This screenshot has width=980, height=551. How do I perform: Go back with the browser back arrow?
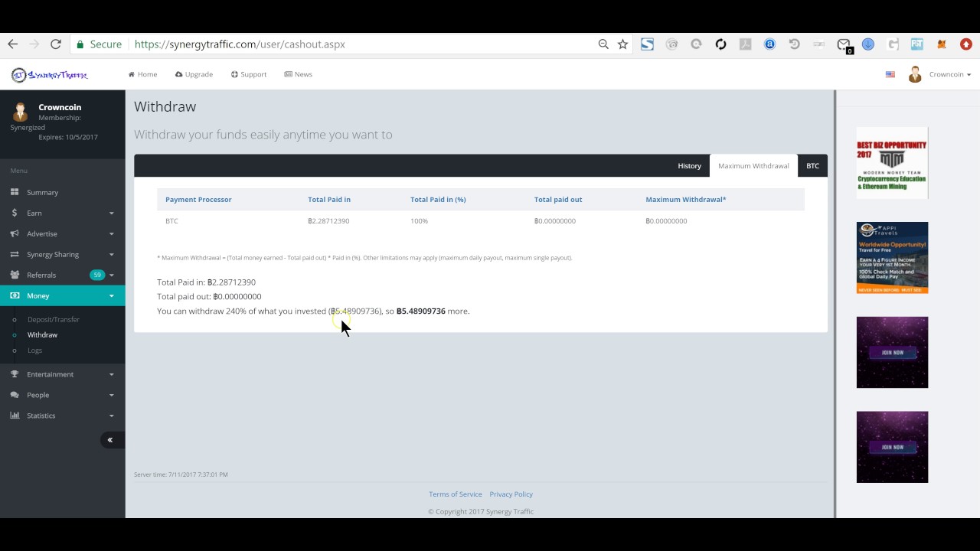12,44
